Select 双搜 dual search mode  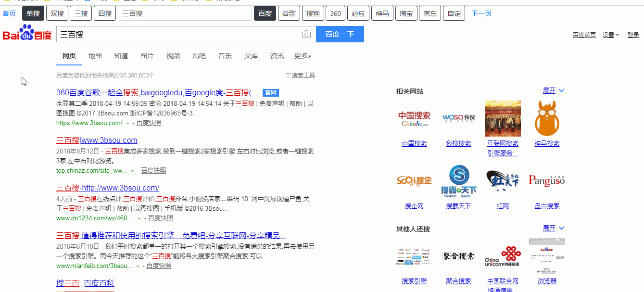[x=57, y=13]
